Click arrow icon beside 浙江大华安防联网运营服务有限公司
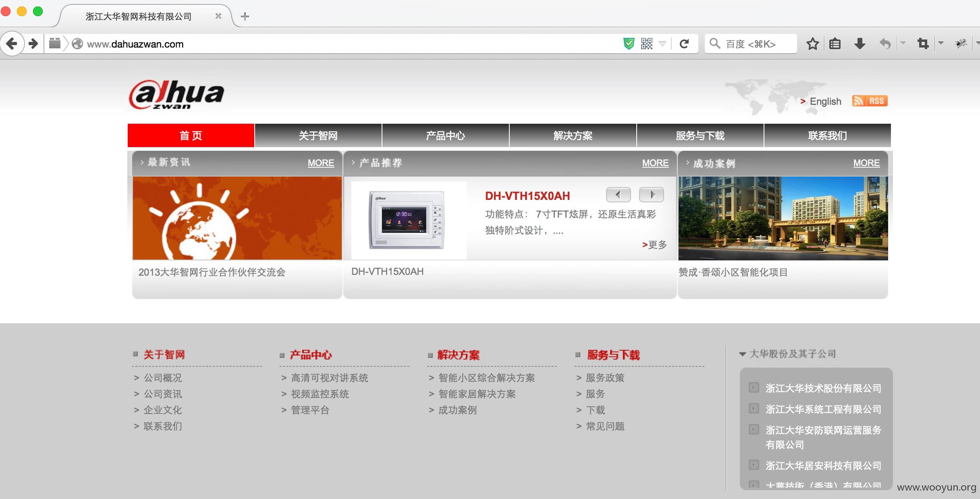The width and height of the screenshot is (980, 499). click(x=754, y=429)
